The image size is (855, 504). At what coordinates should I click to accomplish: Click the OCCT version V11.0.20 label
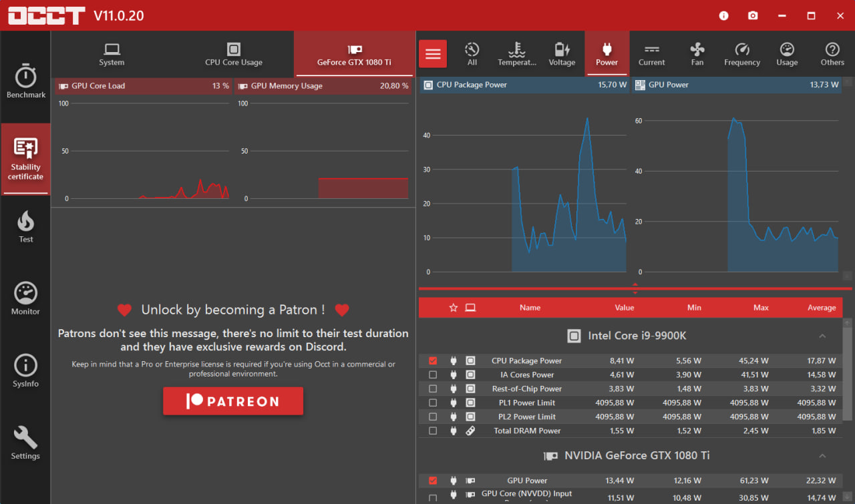[119, 15]
